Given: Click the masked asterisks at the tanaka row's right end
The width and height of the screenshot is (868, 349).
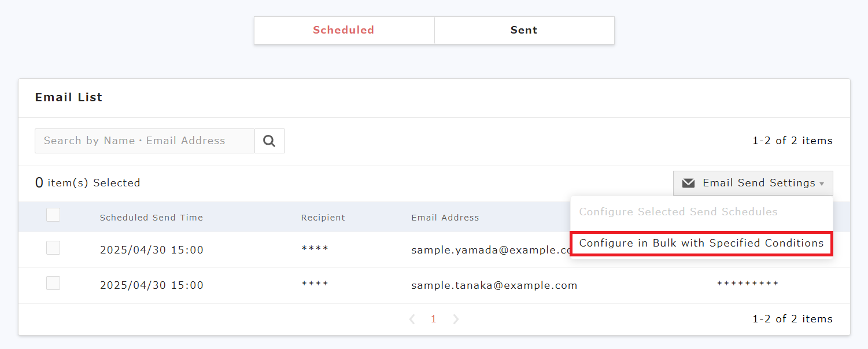Looking at the screenshot, I should pos(747,284).
